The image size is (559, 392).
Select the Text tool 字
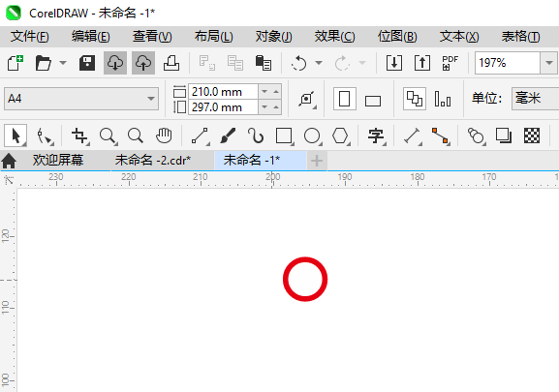(x=377, y=136)
